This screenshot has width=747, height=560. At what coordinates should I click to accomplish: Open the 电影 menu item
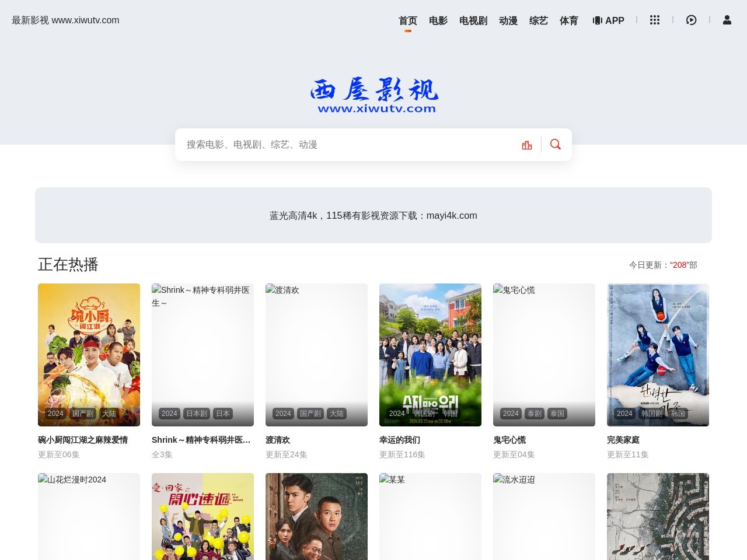438,20
